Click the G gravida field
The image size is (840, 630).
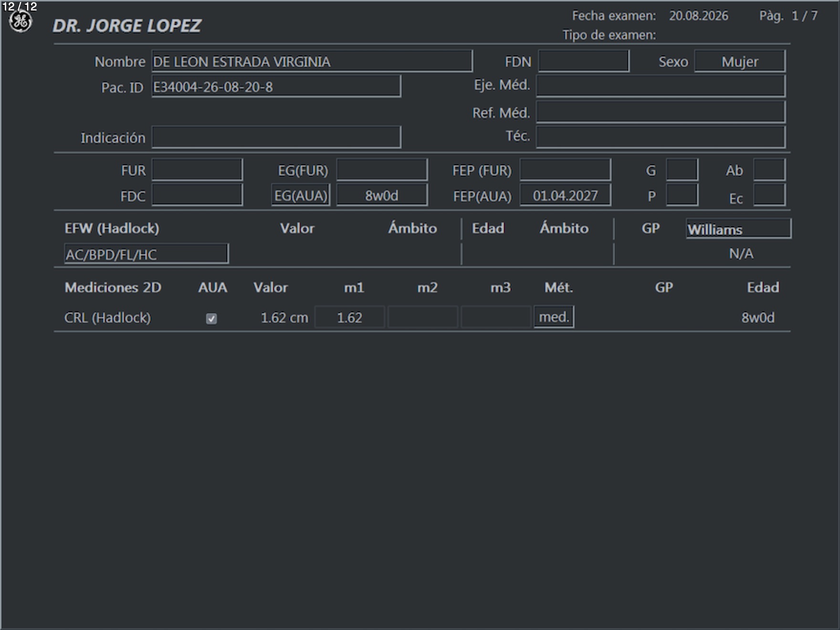pyautogui.click(x=682, y=170)
